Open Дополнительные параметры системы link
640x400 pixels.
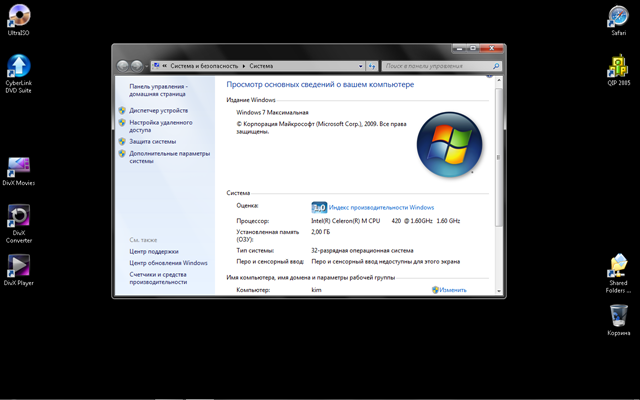coord(169,157)
